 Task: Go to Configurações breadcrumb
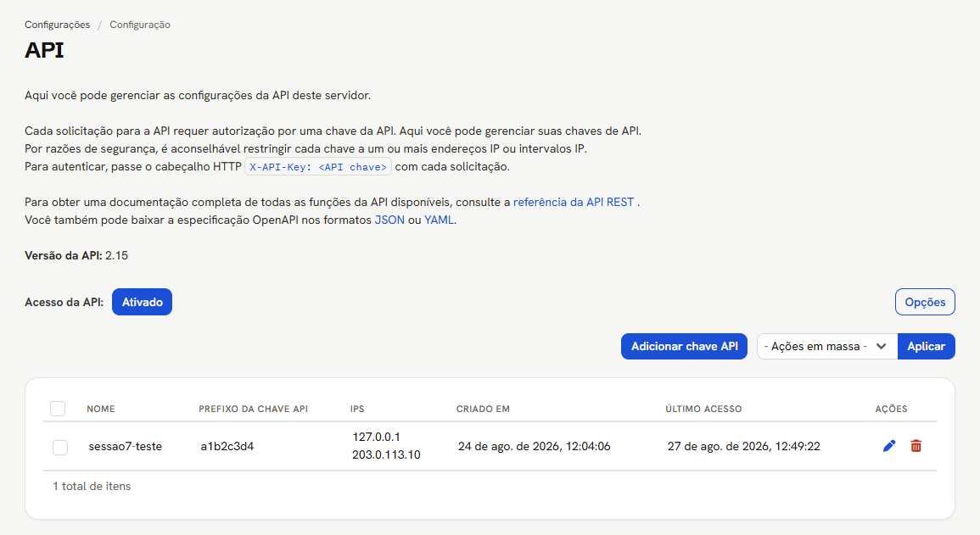coord(57,25)
